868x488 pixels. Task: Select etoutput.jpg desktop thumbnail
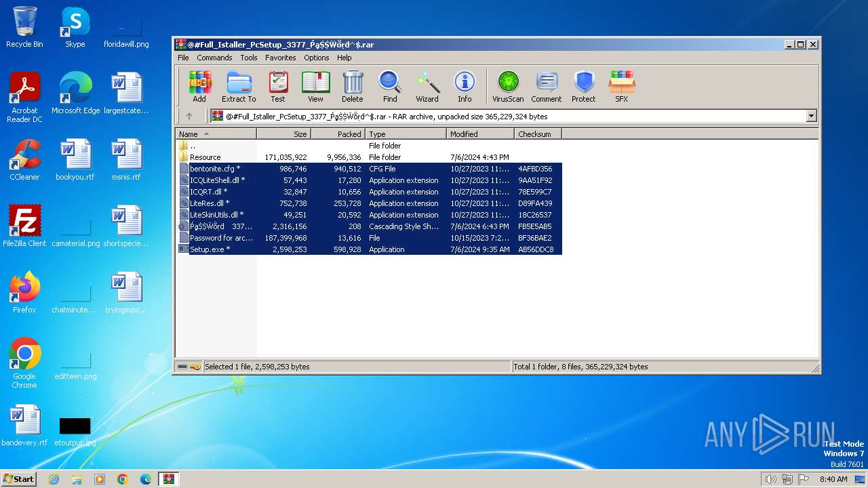75,431
